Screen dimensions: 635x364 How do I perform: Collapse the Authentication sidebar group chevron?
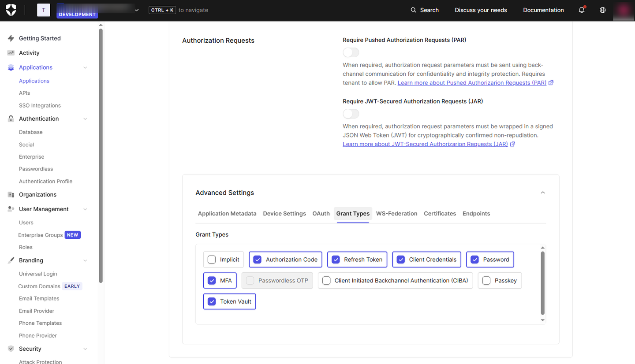(x=85, y=119)
